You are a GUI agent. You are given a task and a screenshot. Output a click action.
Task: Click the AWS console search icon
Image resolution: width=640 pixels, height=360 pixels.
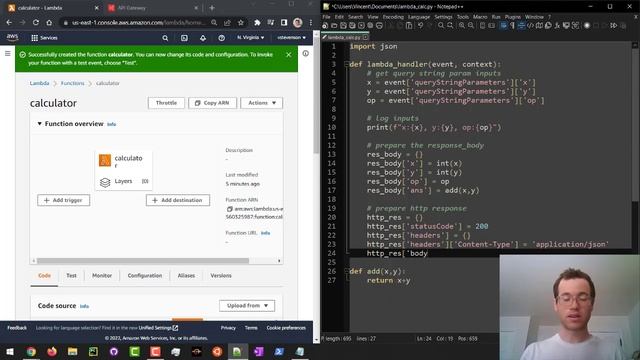(165, 38)
